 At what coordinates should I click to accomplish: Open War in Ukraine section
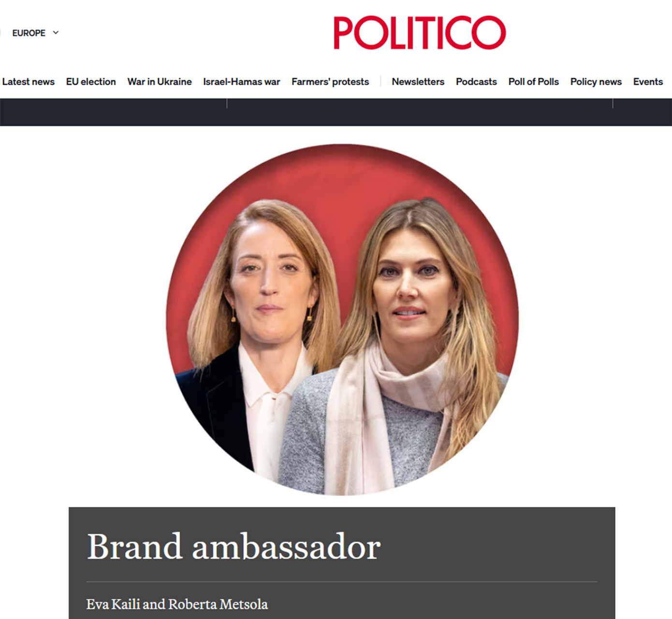[x=160, y=82]
